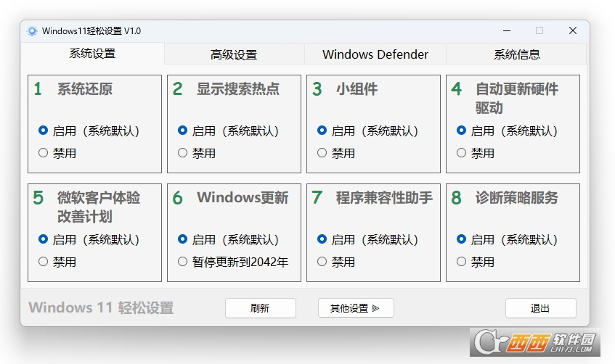Image resolution: width=615 pixels, height=364 pixels.
Task: Click the 显示搜索热点 heading
Action: pyautogui.click(x=238, y=89)
